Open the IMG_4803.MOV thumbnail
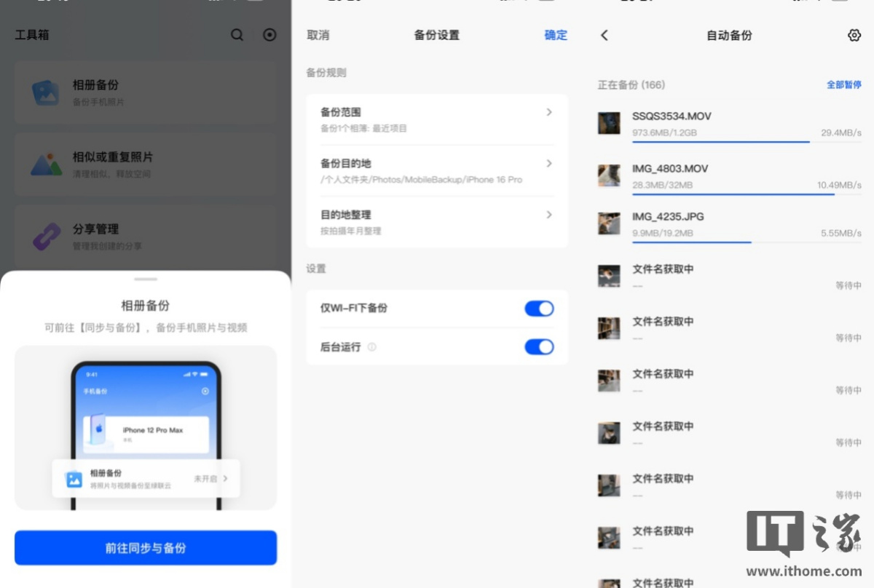This screenshot has width=874, height=588. pyautogui.click(x=609, y=175)
